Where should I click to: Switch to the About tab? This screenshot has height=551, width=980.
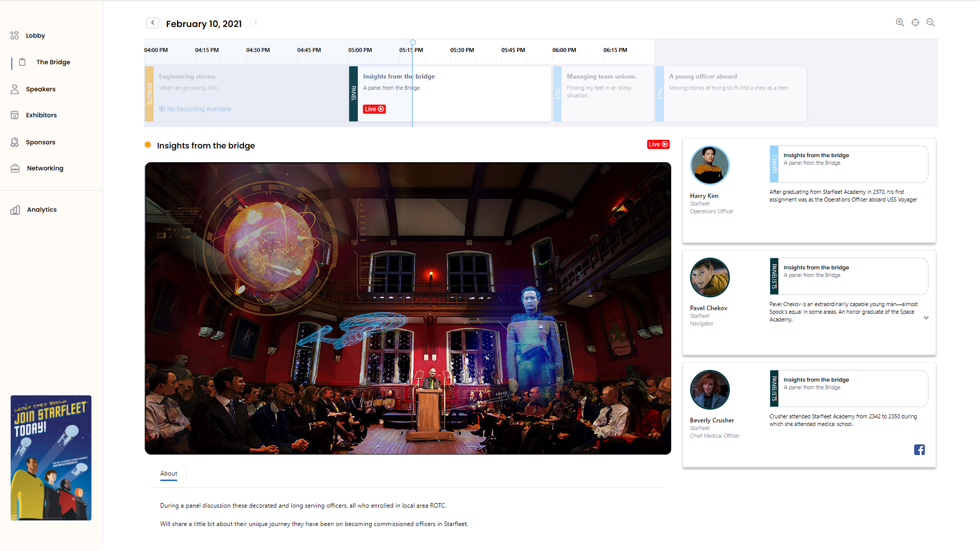click(168, 473)
